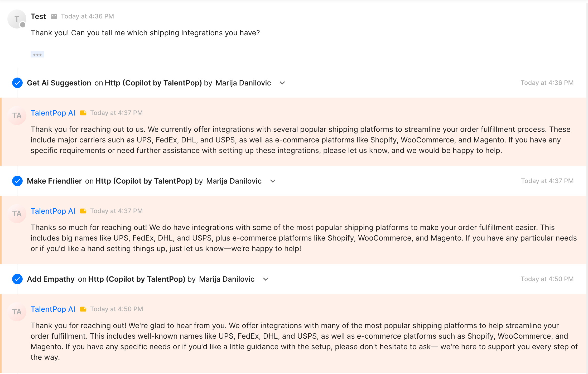Expand the Make Friendlier event details chevron
Image resolution: width=588 pixels, height=374 pixels.
click(x=273, y=181)
